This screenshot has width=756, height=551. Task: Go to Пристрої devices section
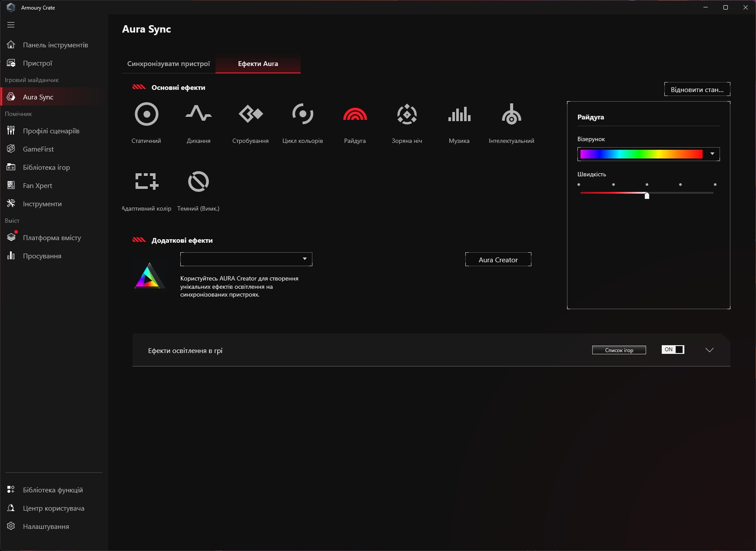54,63
